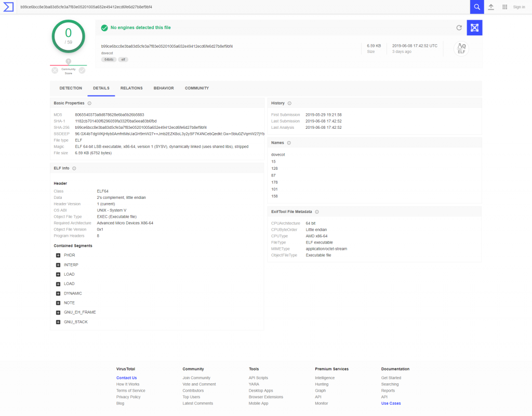
Task: Open the Get Started documentation link
Action: (x=391, y=378)
